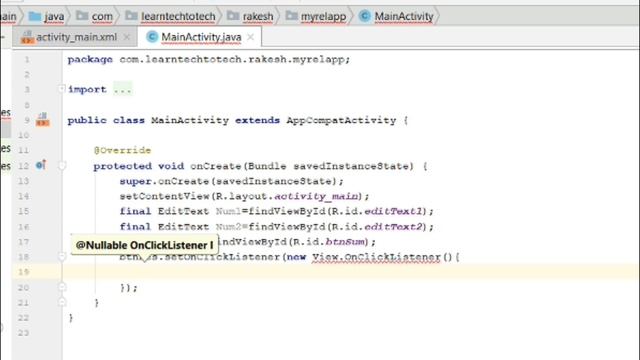Close the activity_main.xml tab

point(127,37)
